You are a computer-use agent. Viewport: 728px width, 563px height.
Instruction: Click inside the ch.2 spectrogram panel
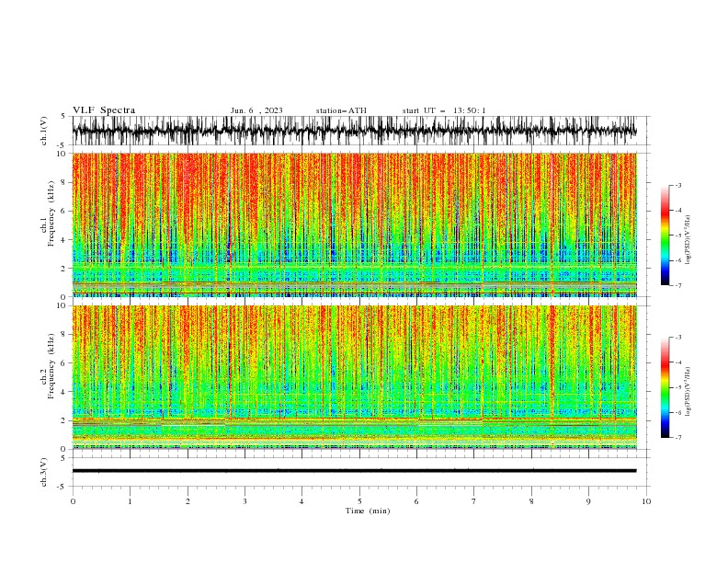[x=354, y=377]
